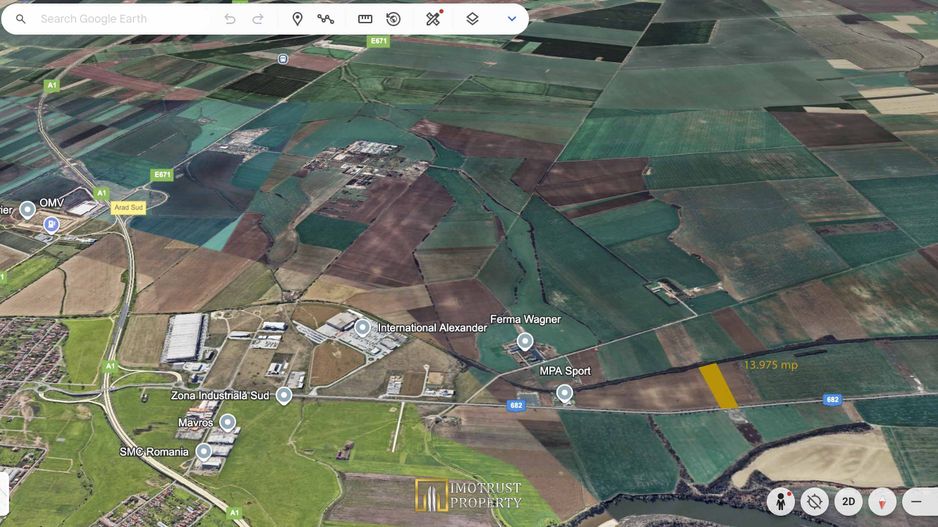
Task: Click the undo arrow in toolbar
Action: tap(230, 19)
